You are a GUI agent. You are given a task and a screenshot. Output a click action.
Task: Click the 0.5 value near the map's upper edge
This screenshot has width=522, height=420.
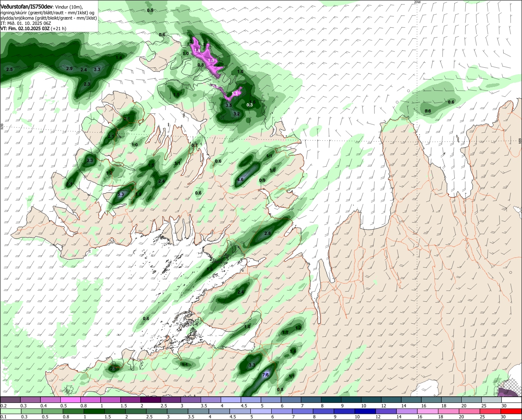pyautogui.click(x=150, y=10)
